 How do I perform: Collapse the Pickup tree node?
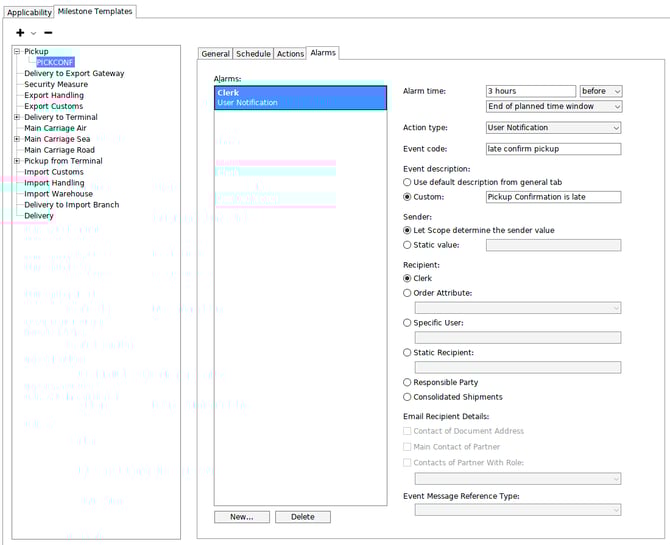pos(17,51)
